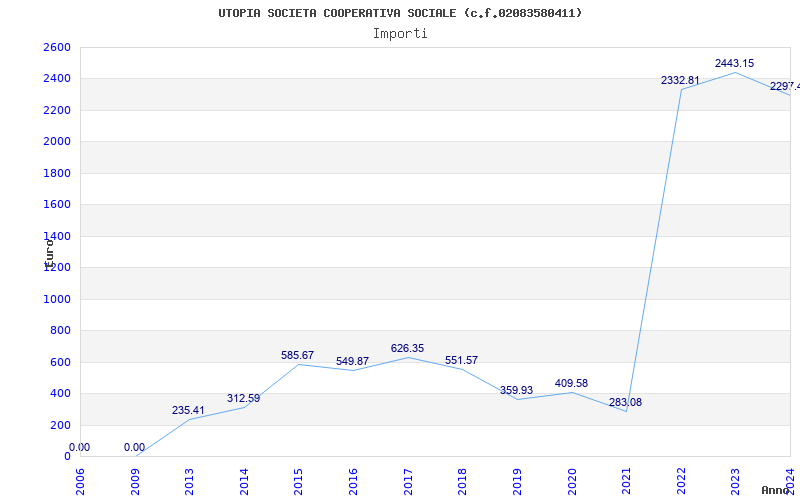
Task: Select the 2332.81 data label
Action: [x=680, y=80]
